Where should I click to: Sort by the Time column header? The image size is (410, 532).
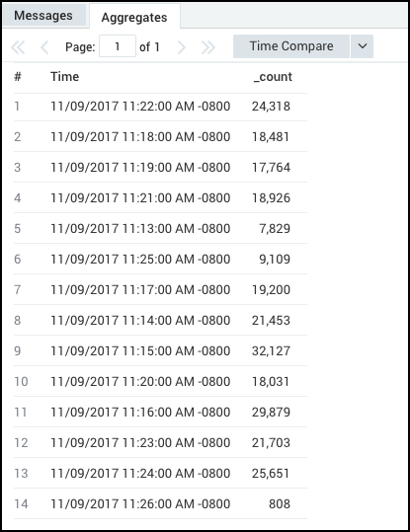pos(65,77)
